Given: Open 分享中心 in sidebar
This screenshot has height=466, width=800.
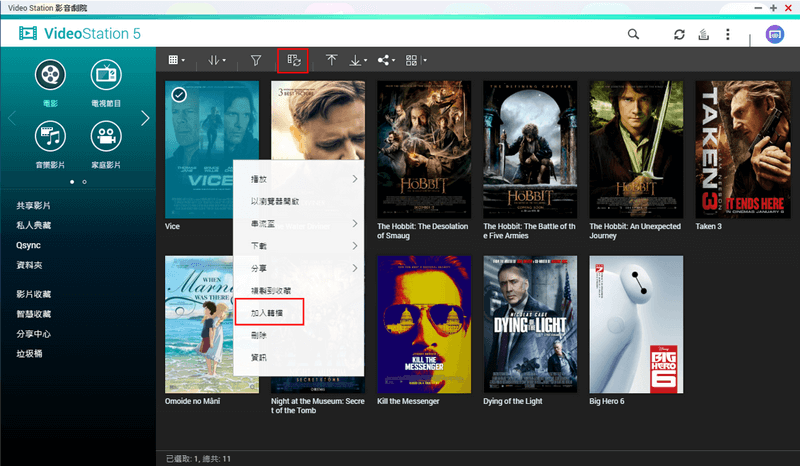Looking at the screenshot, I should point(33,334).
